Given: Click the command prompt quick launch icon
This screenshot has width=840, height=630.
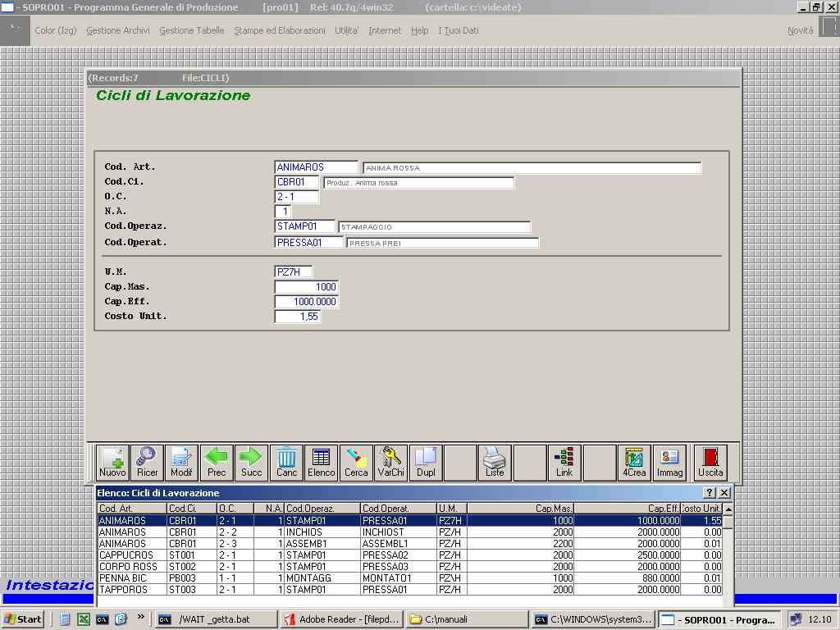Looking at the screenshot, I should click(x=102, y=619).
